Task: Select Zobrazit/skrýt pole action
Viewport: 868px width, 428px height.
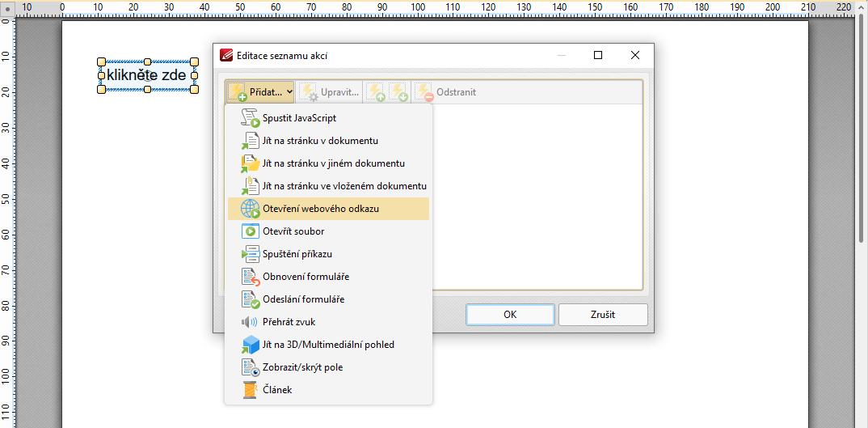Action: click(328, 367)
